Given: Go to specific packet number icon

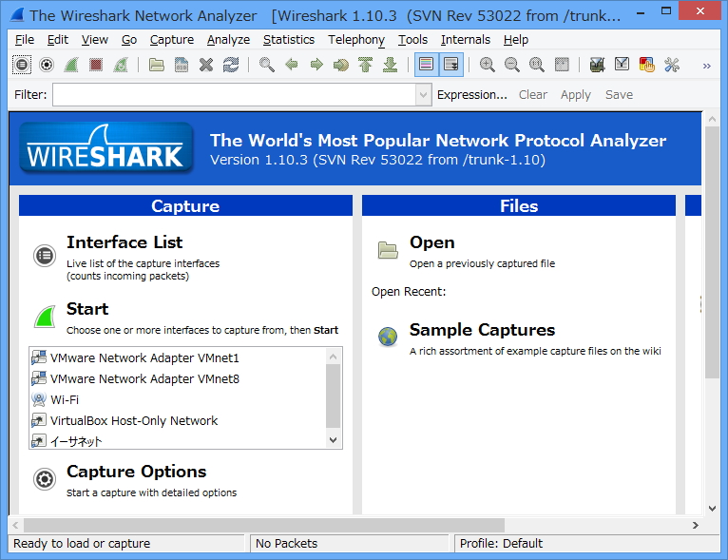Looking at the screenshot, I should click(x=341, y=65).
